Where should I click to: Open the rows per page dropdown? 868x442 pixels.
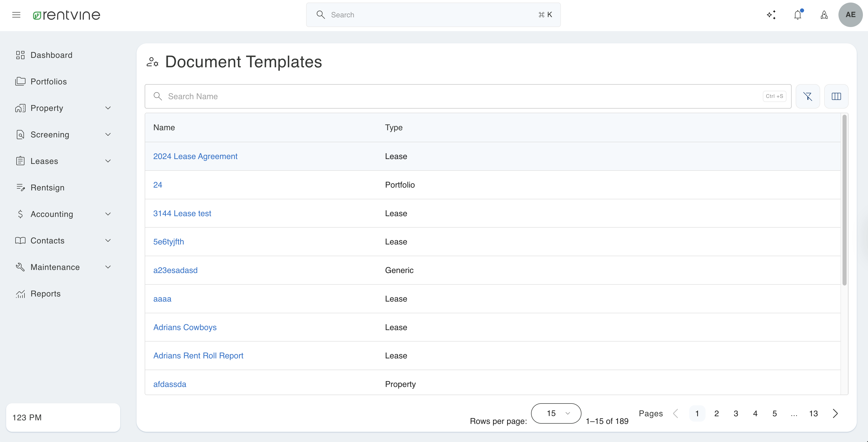tap(556, 413)
